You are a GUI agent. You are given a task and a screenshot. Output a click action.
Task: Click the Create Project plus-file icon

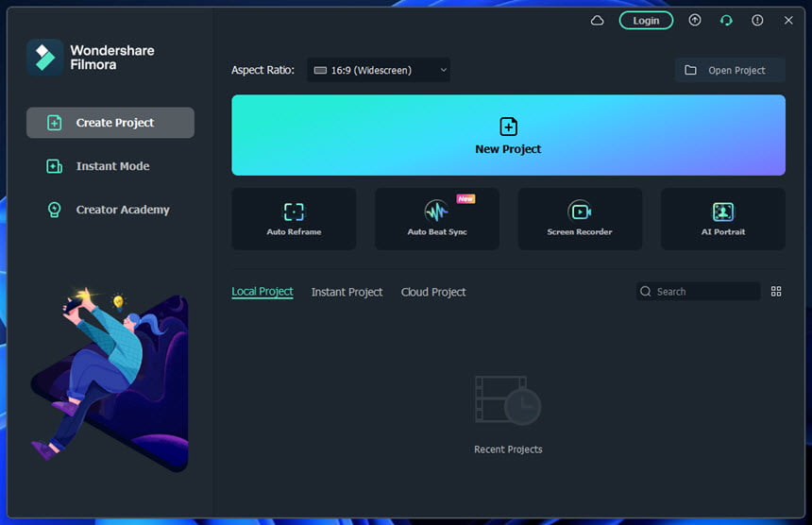click(55, 123)
